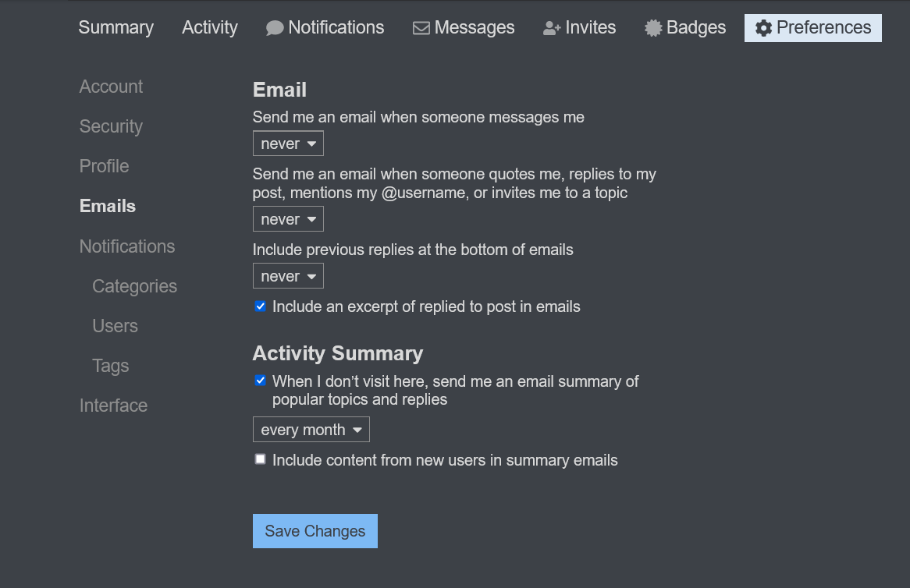Open the dropdown for quote and reply emails

coord(288,219)
